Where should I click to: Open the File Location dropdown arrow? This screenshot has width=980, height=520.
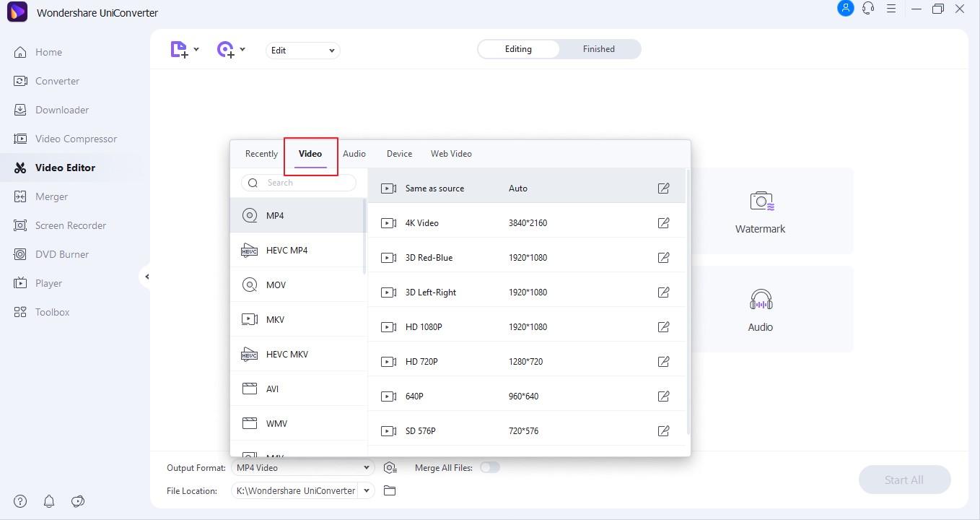367,491
